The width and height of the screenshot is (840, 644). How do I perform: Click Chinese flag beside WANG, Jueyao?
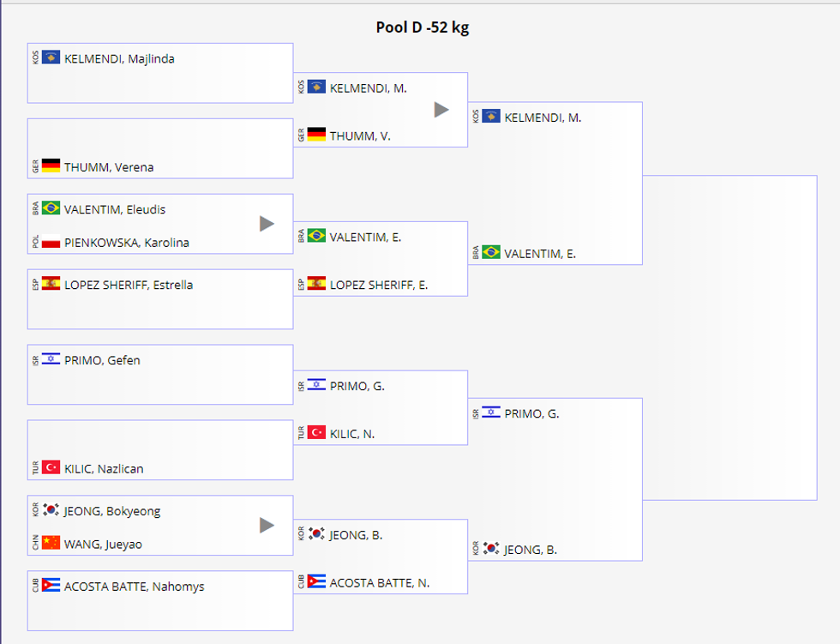click(51, 543)
